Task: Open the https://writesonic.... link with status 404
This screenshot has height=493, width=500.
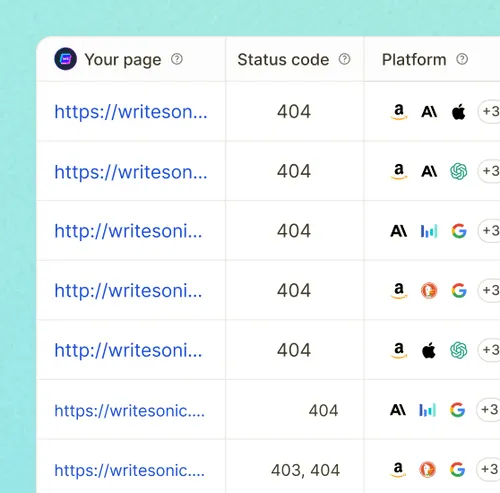Action: (130, 411)
